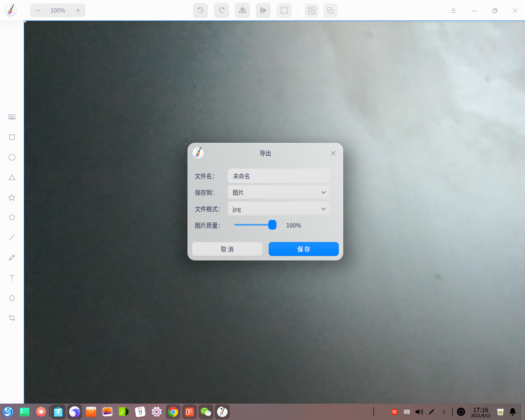Open the Music app in taskbar

point(124,412)
